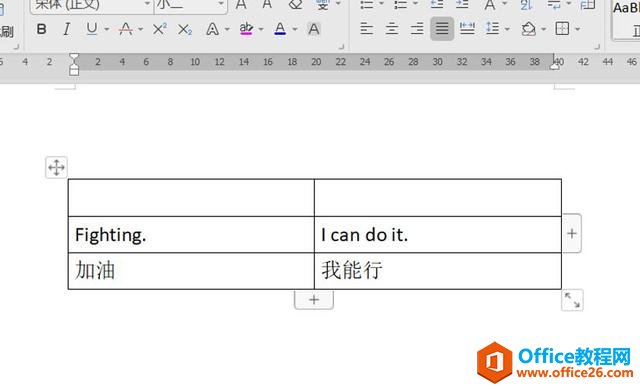This screenshot has height=390, width=640.
Task: Click the table move handle
Action: point(56,167)
